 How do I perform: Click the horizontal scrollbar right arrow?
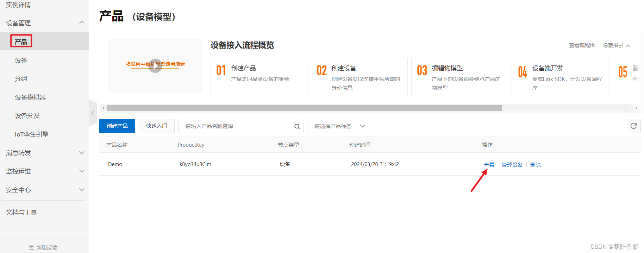click(x=637, y=108)
